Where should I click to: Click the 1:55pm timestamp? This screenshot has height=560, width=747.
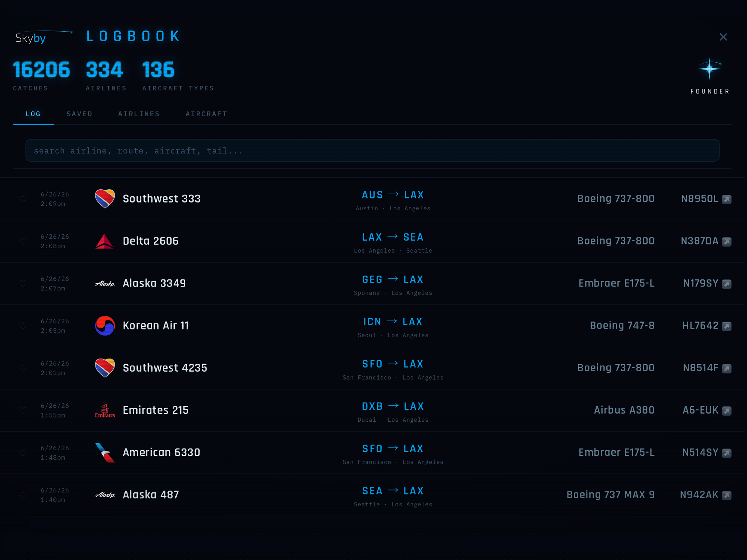pos(53,415)
